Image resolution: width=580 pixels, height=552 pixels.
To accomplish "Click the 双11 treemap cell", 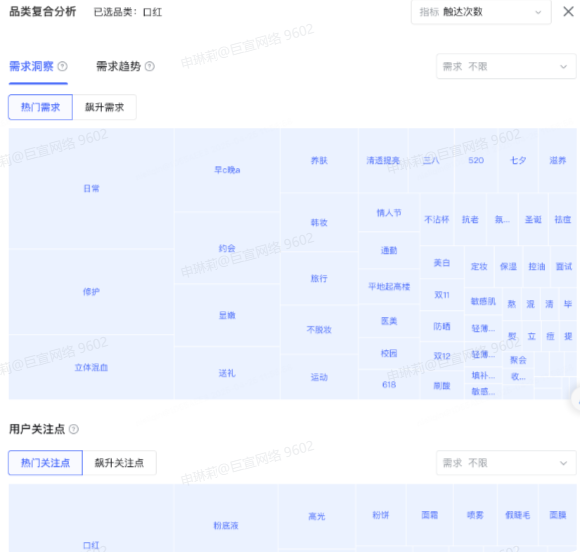I will click(x=442, y=295).
